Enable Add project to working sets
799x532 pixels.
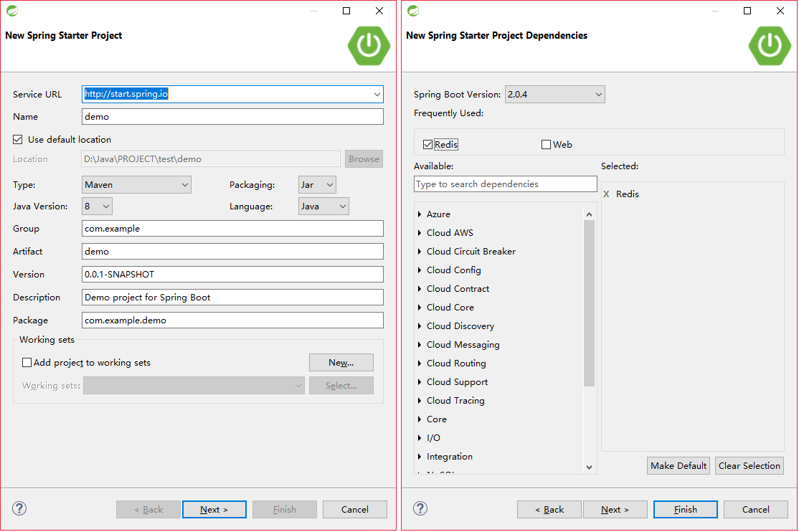coord(27,363)
